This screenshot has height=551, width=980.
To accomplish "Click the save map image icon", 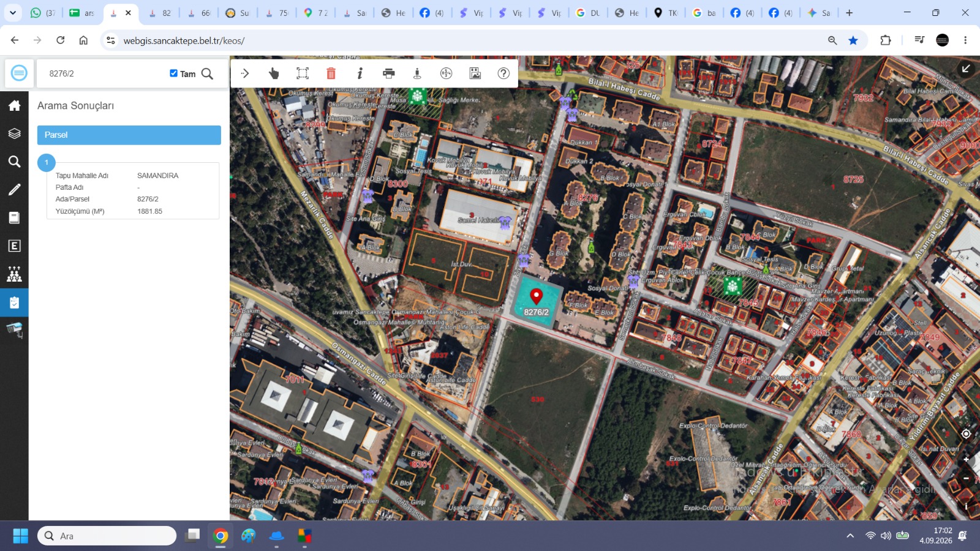I will 475,73.
